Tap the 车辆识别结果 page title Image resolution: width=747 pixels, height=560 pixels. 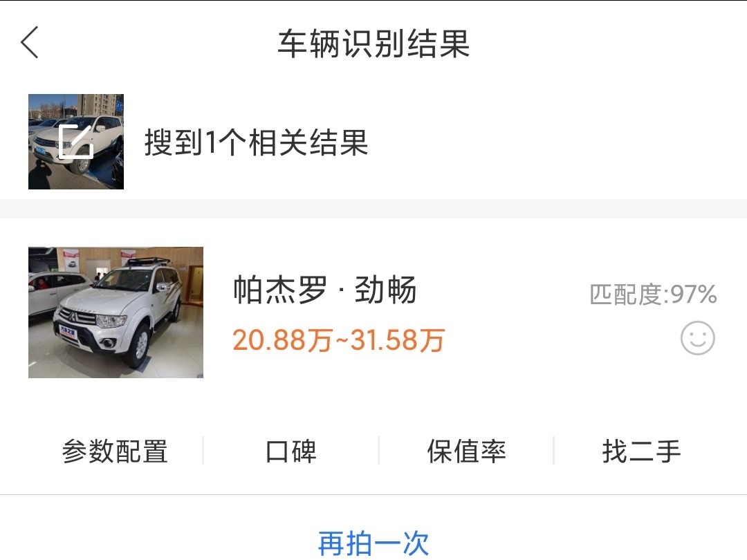tap(373, 44)
